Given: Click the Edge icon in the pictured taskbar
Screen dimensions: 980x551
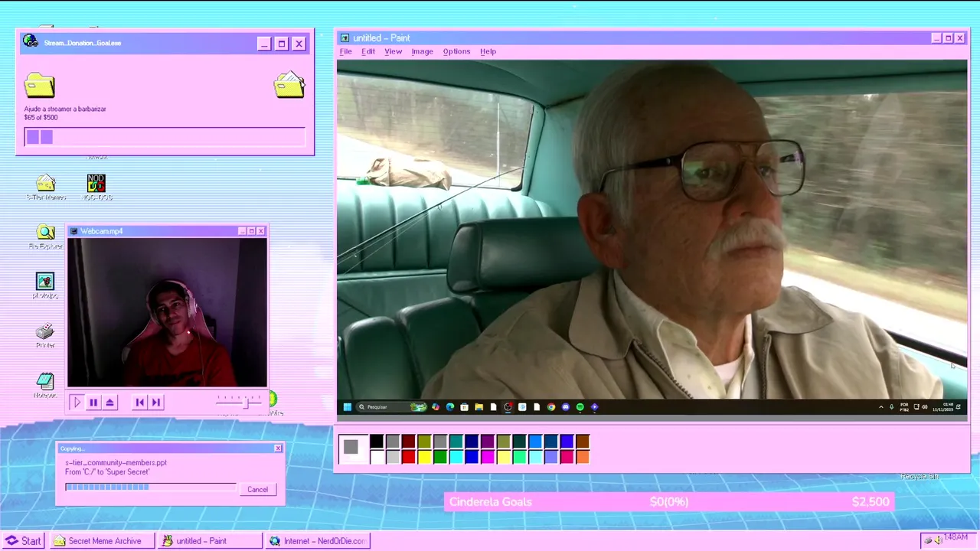Looking at the screenshot, I should (450, 406).
